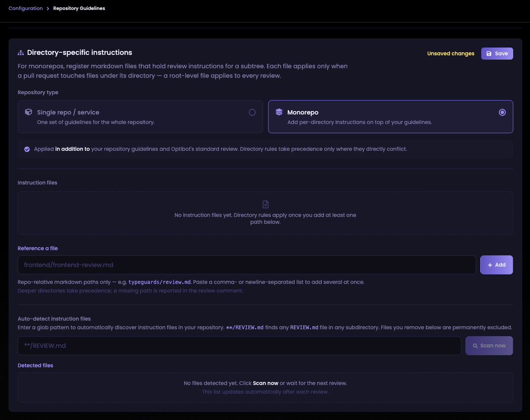Click the plus icon in the Add button
Image resolution: width=530 pixels, height=420 pixels.
pyautogui.click(x=490, y=265)
